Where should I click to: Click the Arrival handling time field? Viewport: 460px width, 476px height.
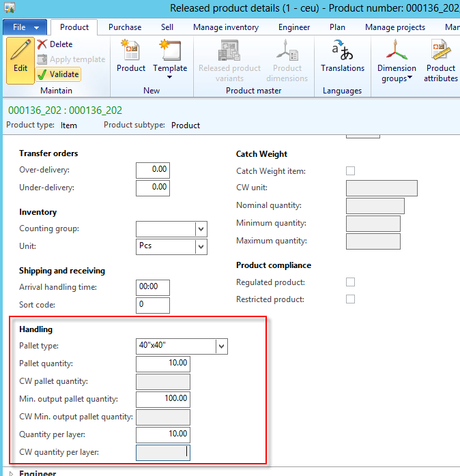pos(153,288)
